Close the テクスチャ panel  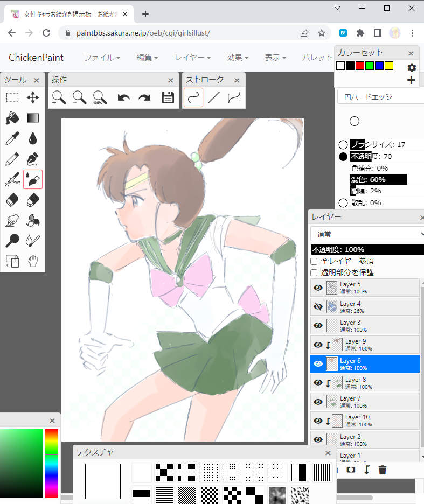pyautogui.click(x=328, y=453)
